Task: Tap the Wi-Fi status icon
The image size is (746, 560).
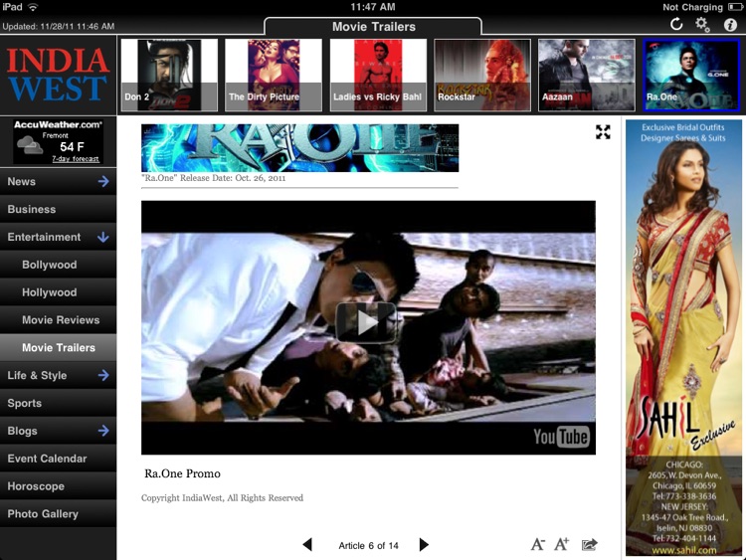Action: [33, 7]
